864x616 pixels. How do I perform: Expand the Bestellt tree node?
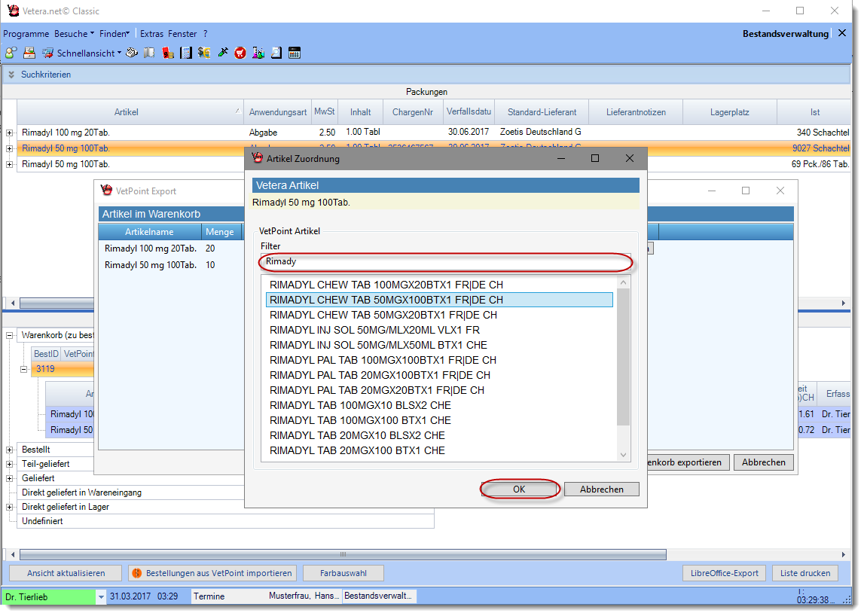coord(10,450)
